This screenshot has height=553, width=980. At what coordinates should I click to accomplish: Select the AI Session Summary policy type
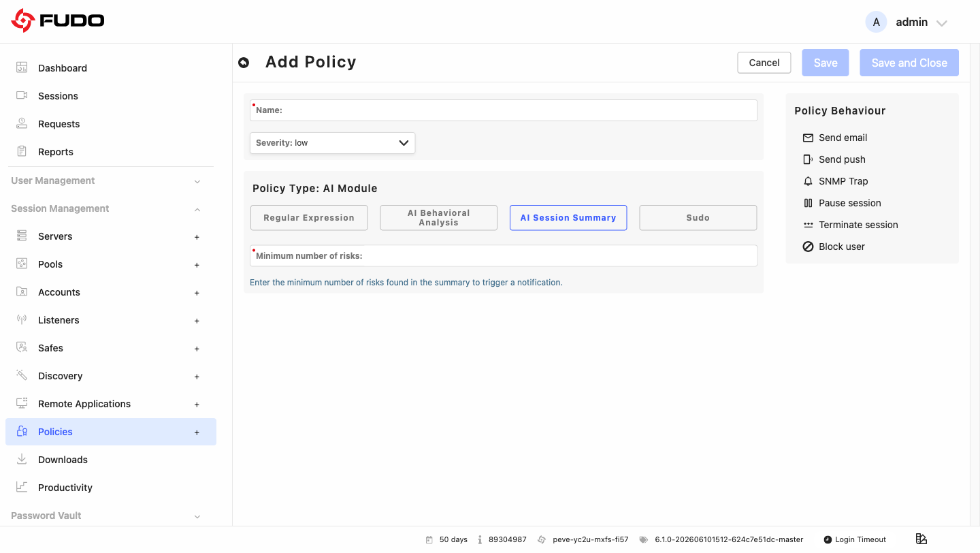coord(568,218)
